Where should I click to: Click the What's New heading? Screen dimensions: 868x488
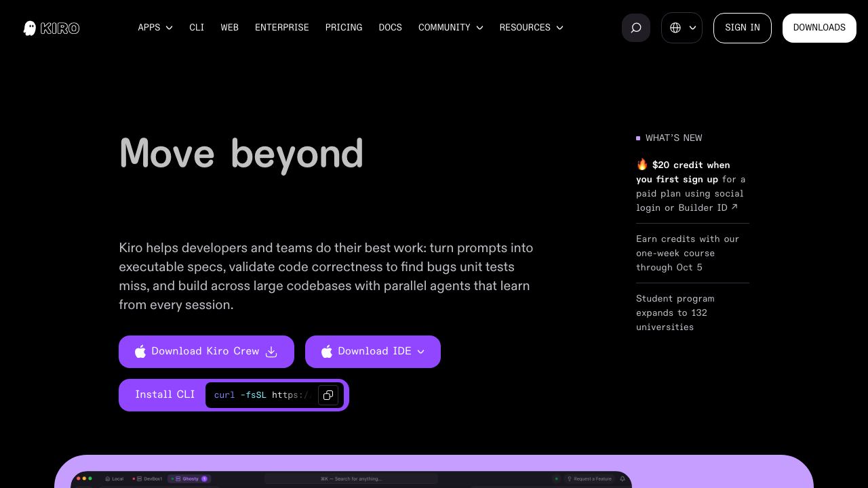(674, 138)
